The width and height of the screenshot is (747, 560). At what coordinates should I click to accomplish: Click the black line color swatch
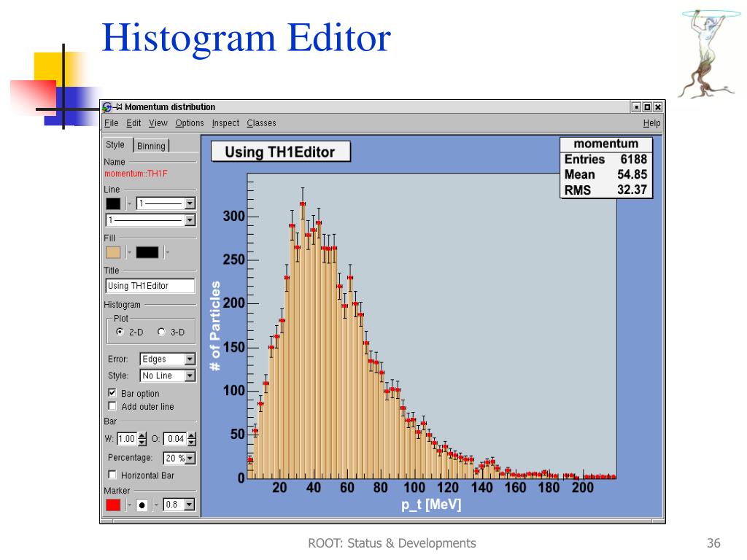point(113,204)
